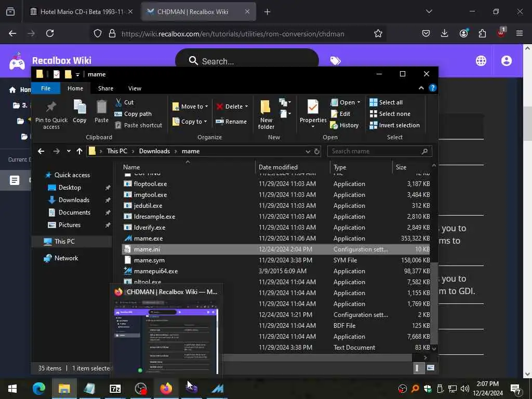Viewport: 532px width, 399px height.
Task: Click Edit in the Open group
Action: coord(340,114)
